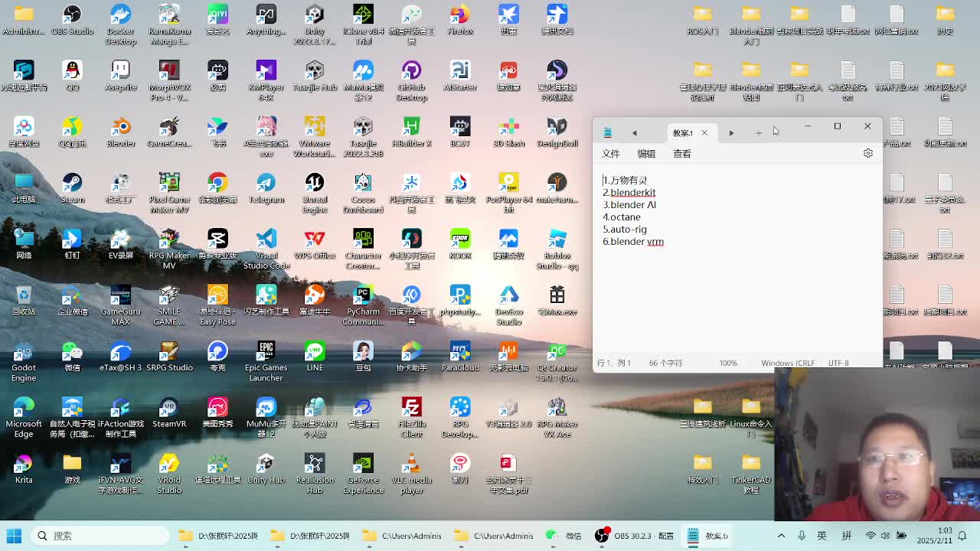This screenshot has height=551, width=980.
Task: Select GitHub Desktop icon
Action: (x=411, y=80)
